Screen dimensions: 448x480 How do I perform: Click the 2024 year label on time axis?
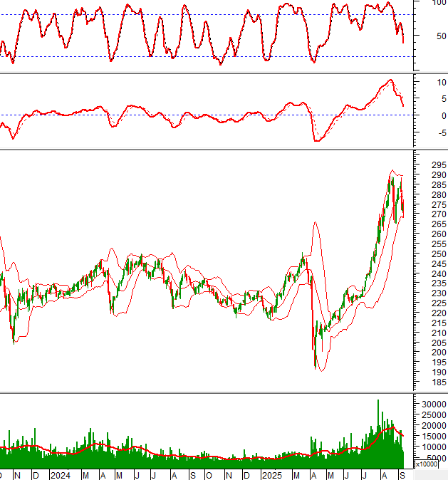pos(59,474)
